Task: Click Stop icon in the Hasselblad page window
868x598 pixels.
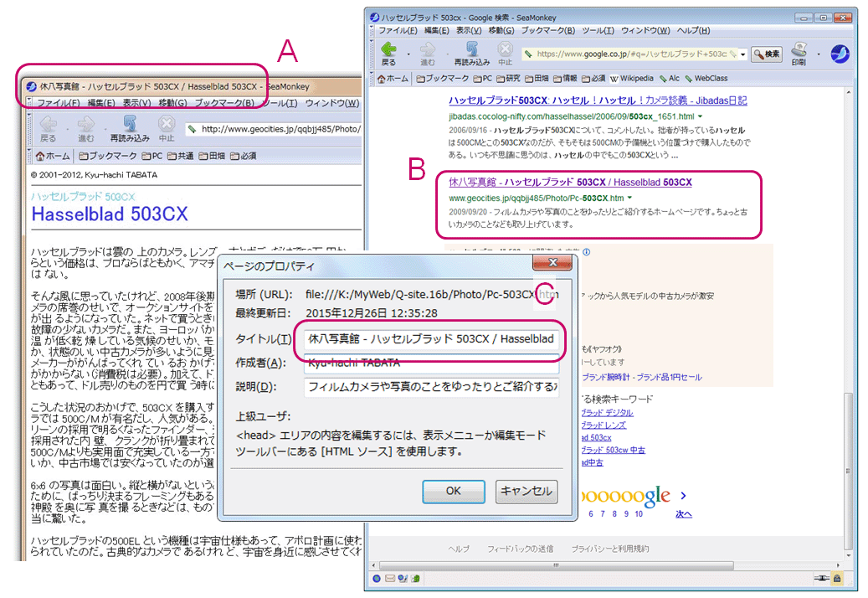Action: click(x=166, y=123)
